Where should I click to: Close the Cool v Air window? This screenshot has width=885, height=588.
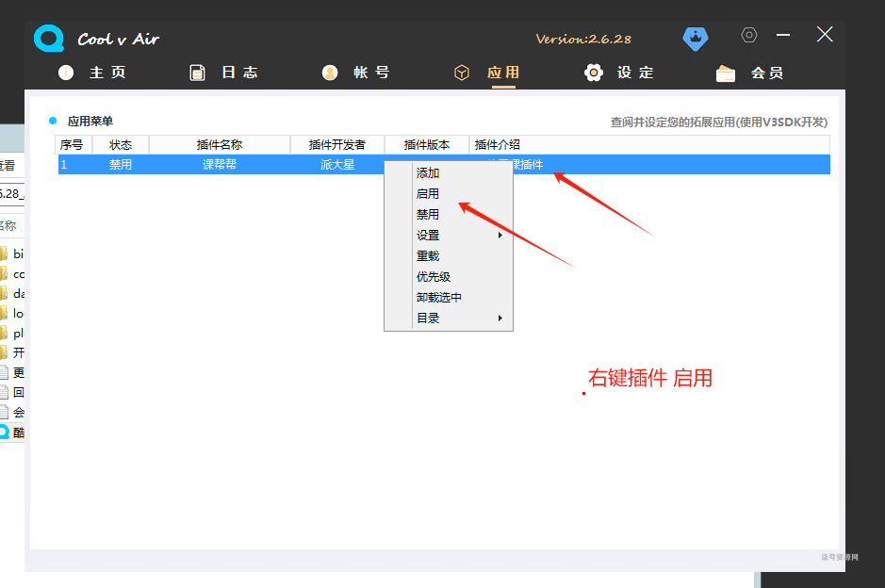pos(825,35)
